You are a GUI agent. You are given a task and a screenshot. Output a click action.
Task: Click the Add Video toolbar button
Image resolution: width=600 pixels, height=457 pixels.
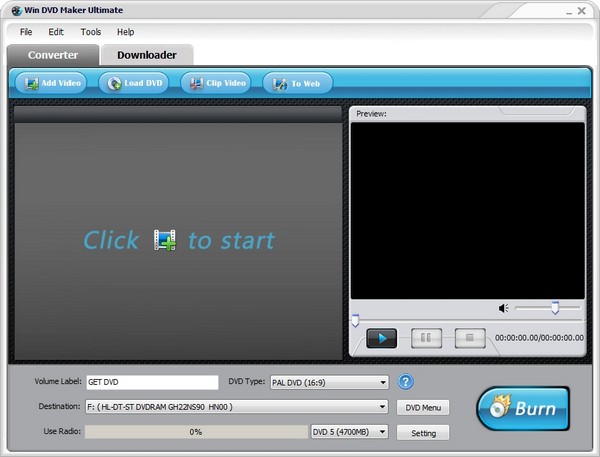click(x=51, y=83)
